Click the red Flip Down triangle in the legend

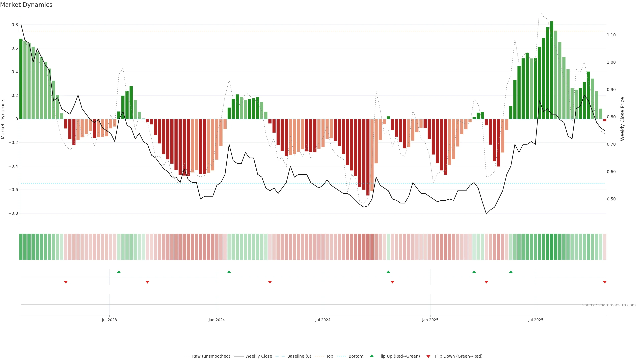pyautogui.click(x=428, y=356)
